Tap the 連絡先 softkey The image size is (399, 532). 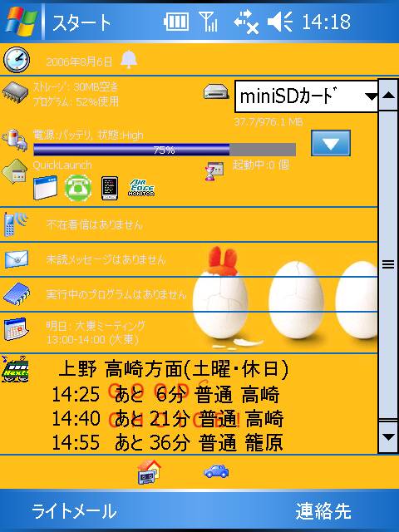pyautogui.click(x=323, y=511)
